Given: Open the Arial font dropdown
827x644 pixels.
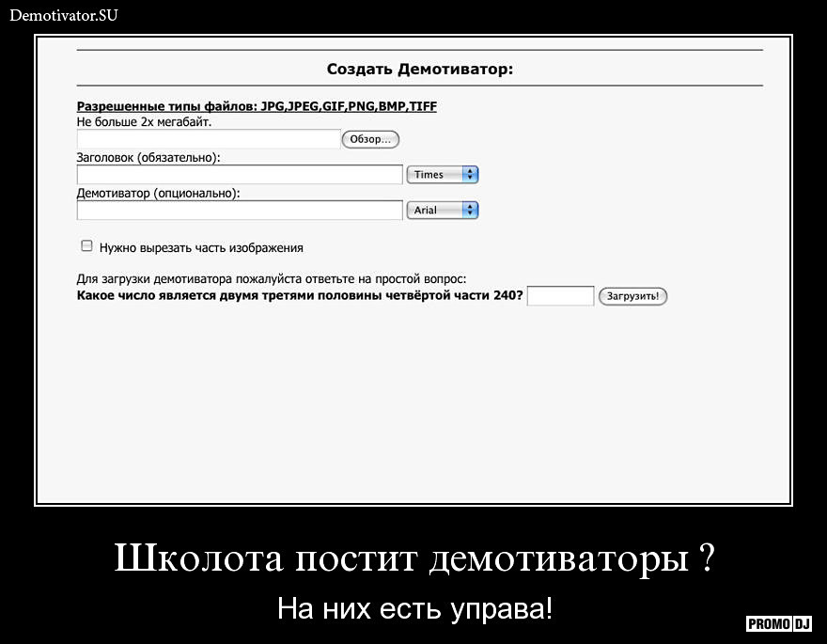Looking at the screenshot, I should click(x=442, y=210).
